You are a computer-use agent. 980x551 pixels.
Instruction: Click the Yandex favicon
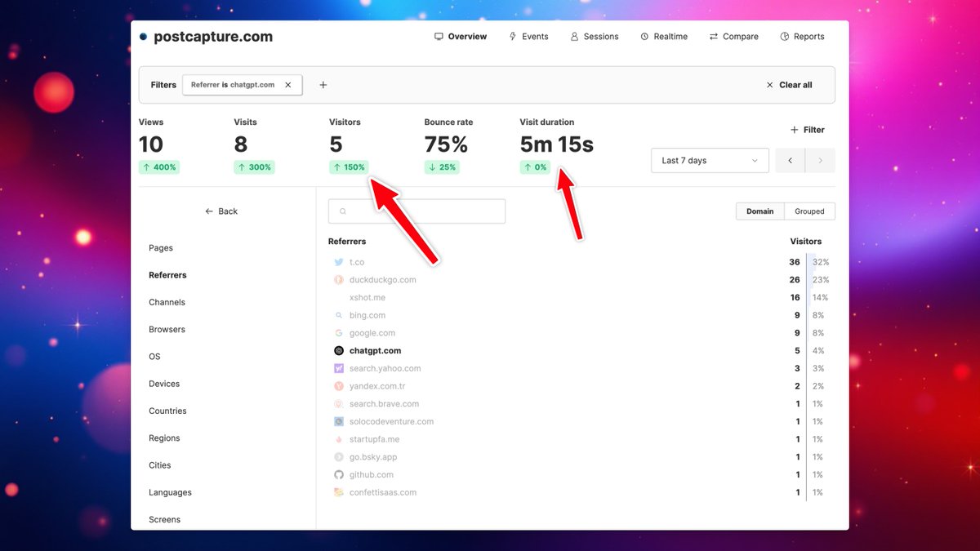click(x=339, y=386)
